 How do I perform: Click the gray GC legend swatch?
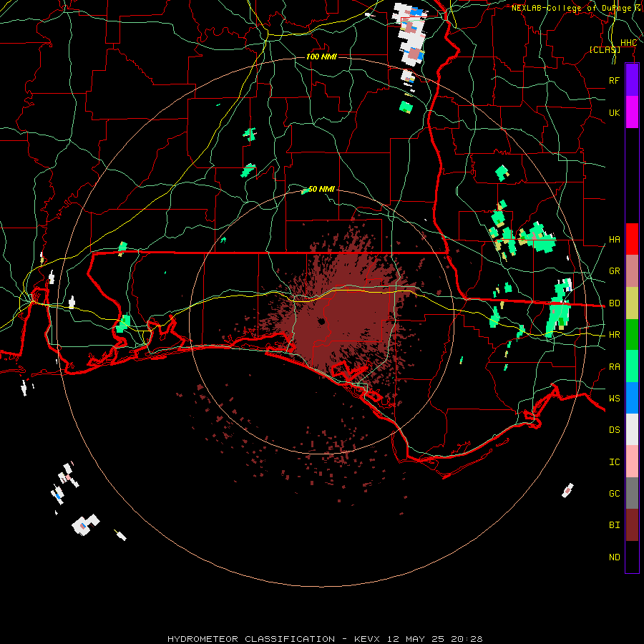click(632, 493)
